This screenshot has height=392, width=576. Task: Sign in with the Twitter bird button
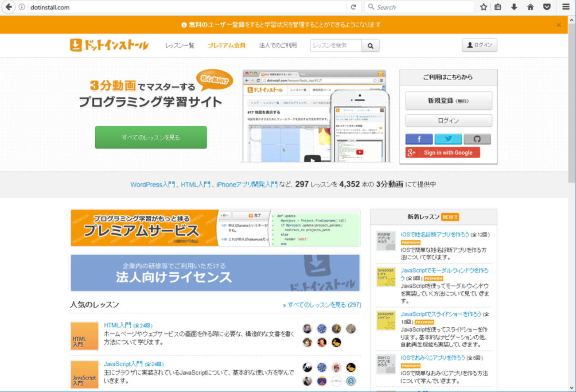pyautogui.click(x=448, y=139)
